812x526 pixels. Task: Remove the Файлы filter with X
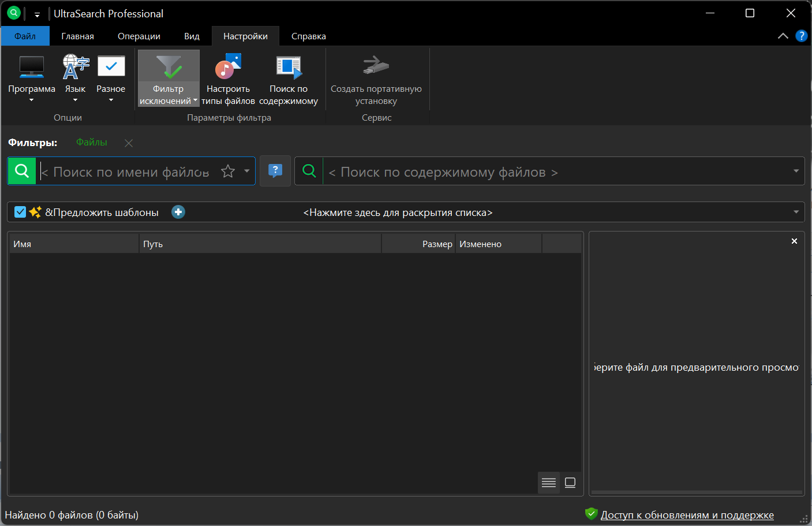[x=129, y=143]
